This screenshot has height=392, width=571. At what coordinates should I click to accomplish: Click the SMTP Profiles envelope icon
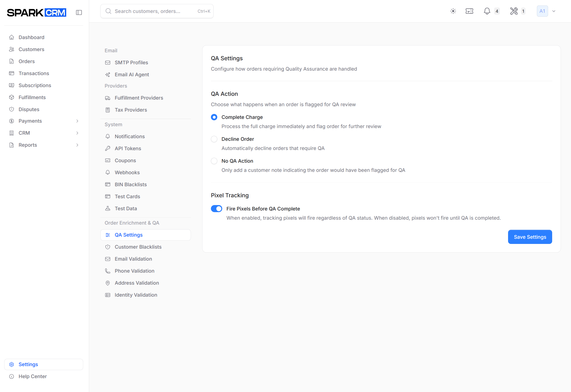pyautogui.click(x=108, y=63)
